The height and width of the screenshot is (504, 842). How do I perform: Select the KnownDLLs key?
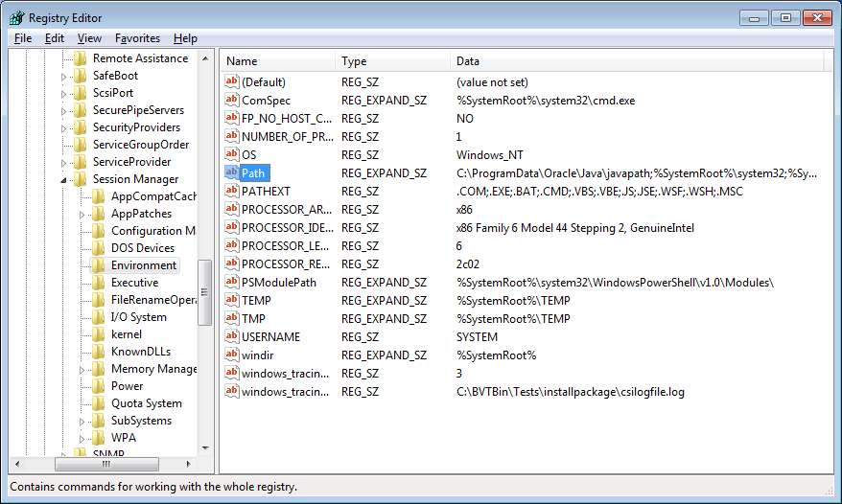[141, 352]
